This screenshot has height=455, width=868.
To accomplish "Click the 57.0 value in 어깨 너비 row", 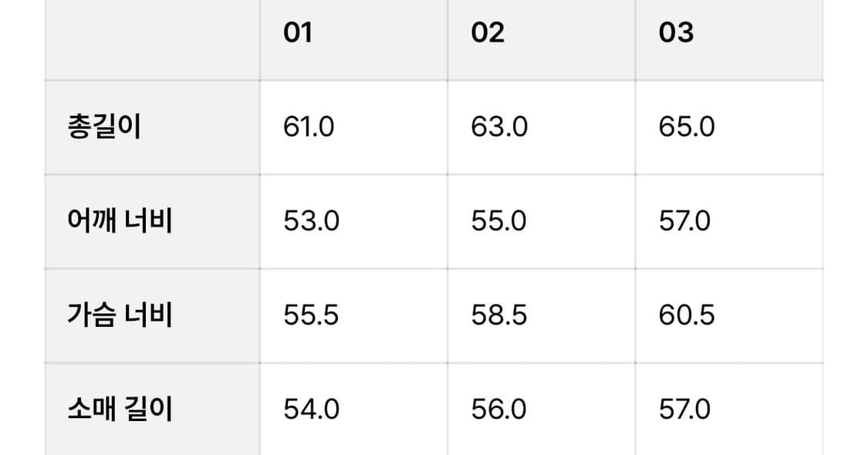I will (x=684, y=221).
